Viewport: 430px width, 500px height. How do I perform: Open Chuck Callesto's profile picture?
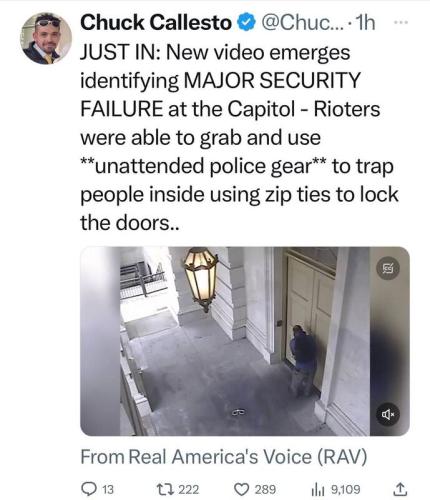(x=46, y=38)
